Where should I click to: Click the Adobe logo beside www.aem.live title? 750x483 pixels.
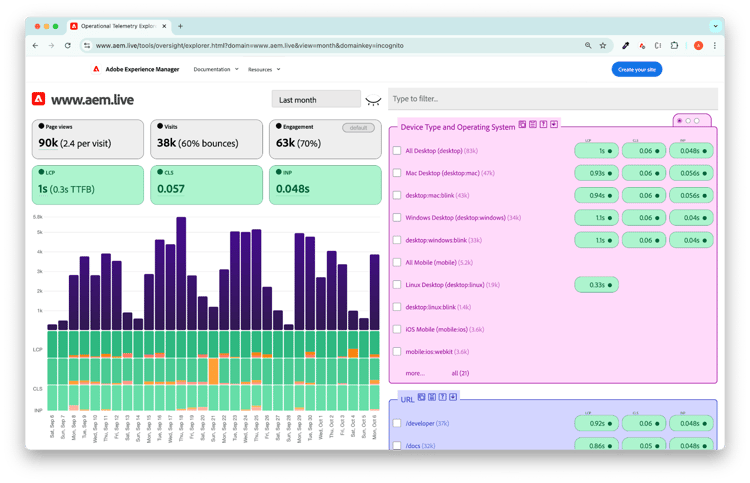(38, 99)
